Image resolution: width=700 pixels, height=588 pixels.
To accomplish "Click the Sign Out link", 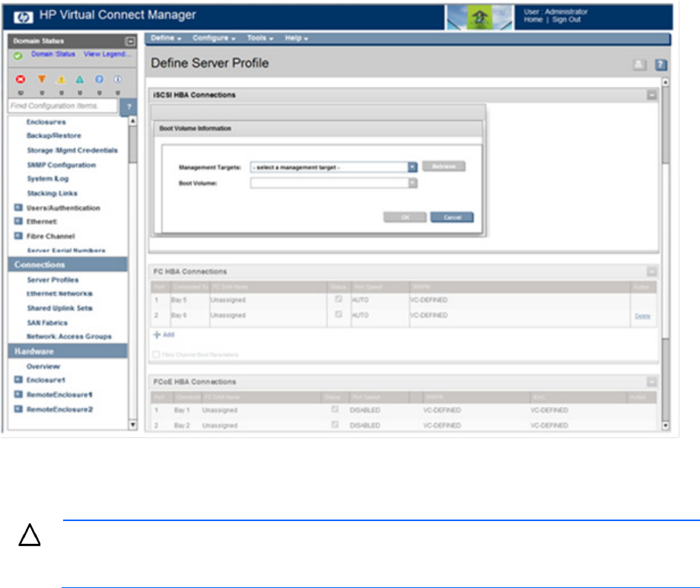I will (x=566, y=20).
